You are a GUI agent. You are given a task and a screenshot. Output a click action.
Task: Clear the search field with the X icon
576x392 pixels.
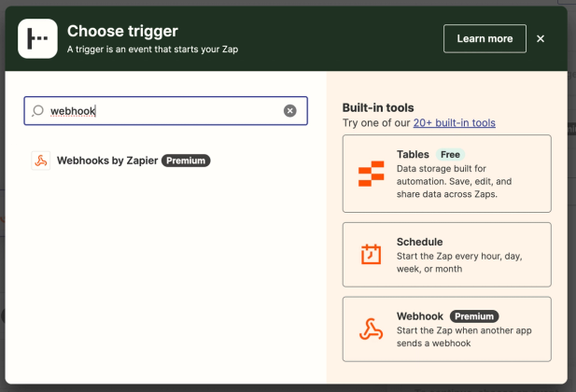289,110
